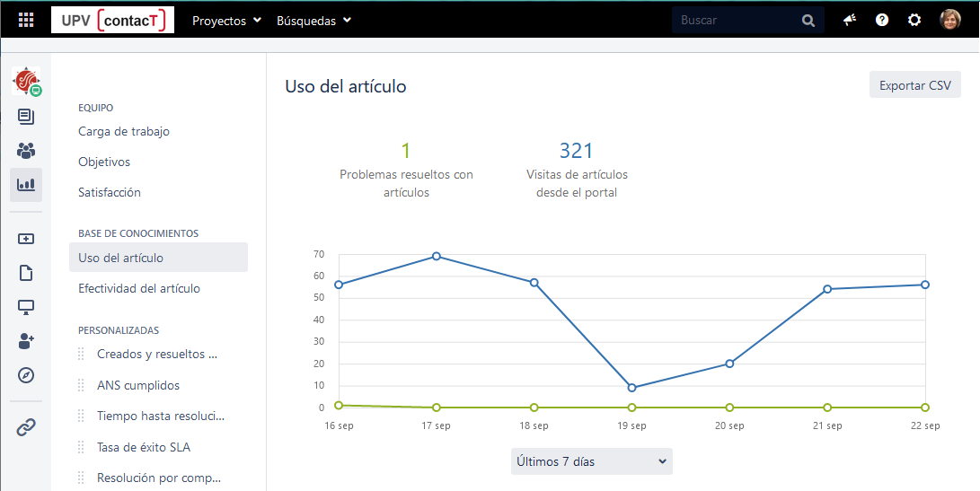
Task: Open the help question mark icon
Action: pos(882,21)
